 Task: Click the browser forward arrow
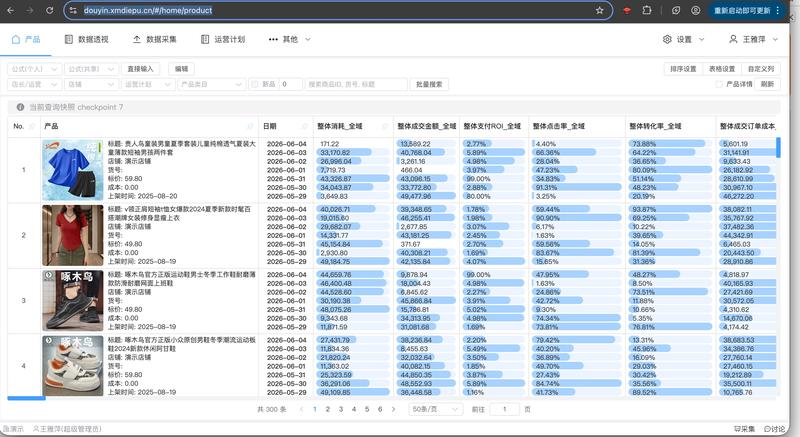pyautogui.click(x=30, y=10)
